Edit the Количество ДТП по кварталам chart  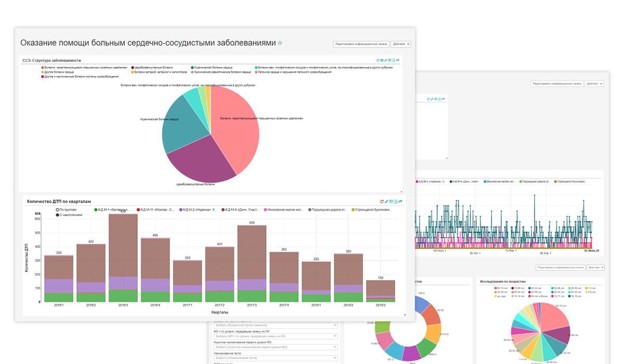pos(386,201)
